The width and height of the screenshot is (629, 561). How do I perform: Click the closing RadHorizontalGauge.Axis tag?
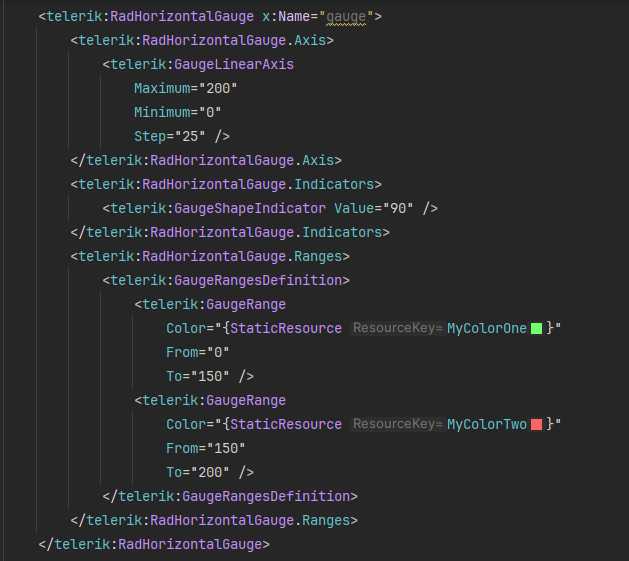click(206, 161)
